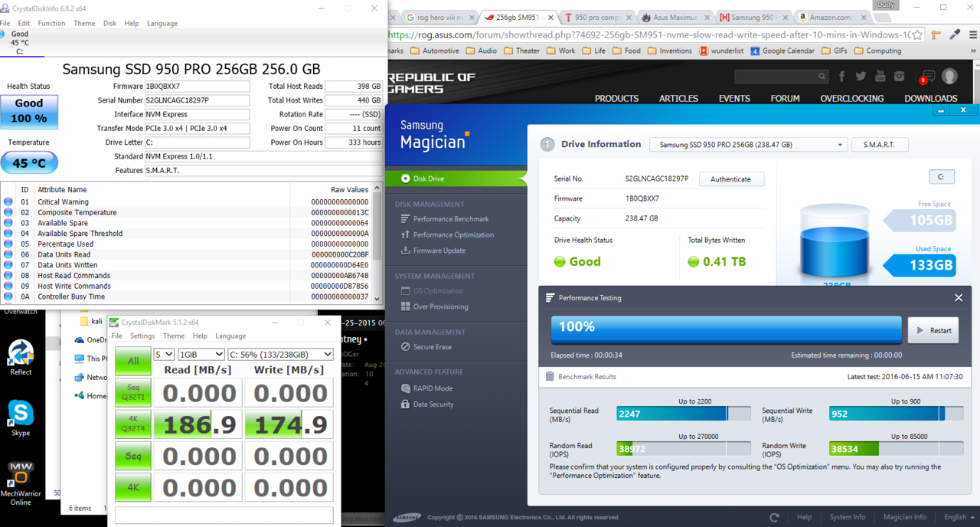Open CrystalDiskMark drive selection dropdown

point(280,355)
